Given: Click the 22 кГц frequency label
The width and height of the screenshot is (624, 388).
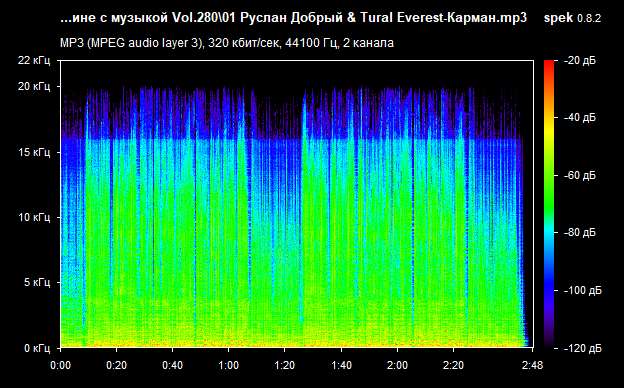Looking at the screenshot, I should click(35, 60).
